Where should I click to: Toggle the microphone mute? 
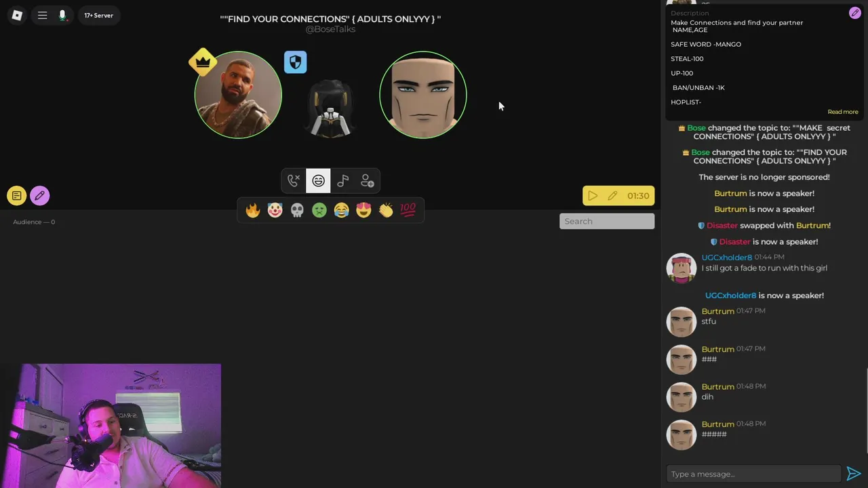pos(62,15)
